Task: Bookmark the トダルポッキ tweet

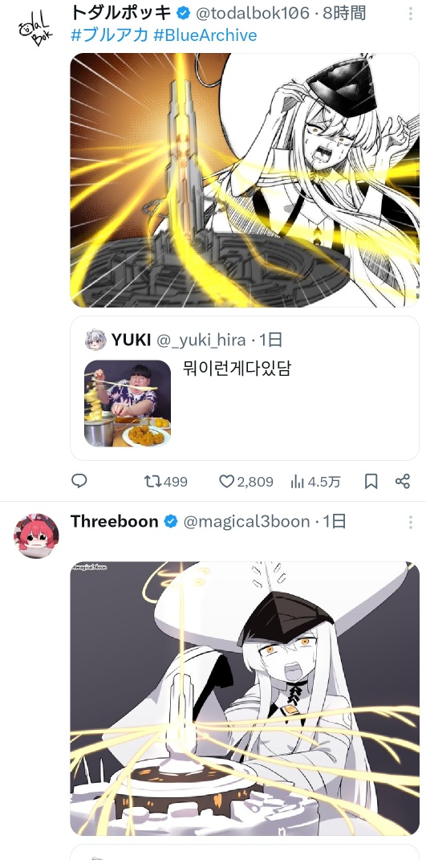Action: coord(371,482)
